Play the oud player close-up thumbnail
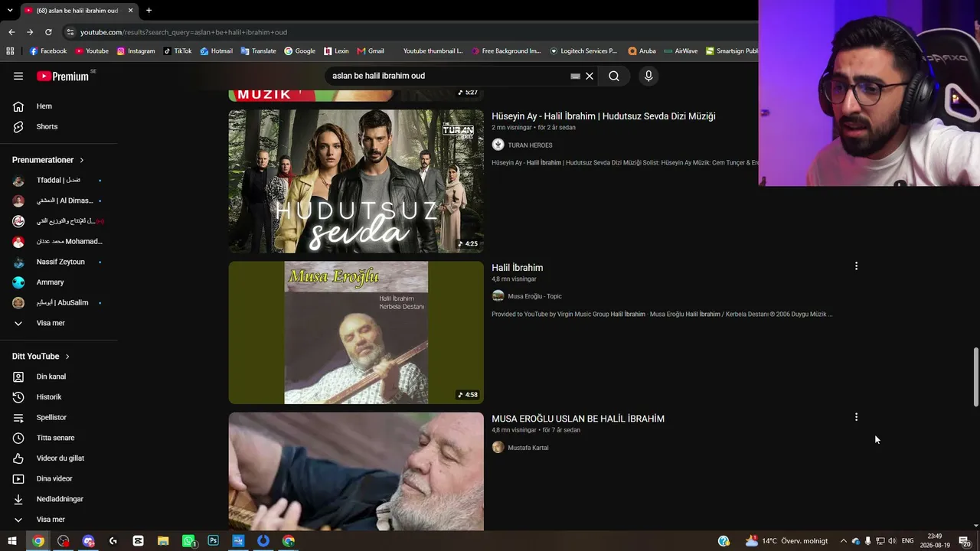 (x=356, y=471)
